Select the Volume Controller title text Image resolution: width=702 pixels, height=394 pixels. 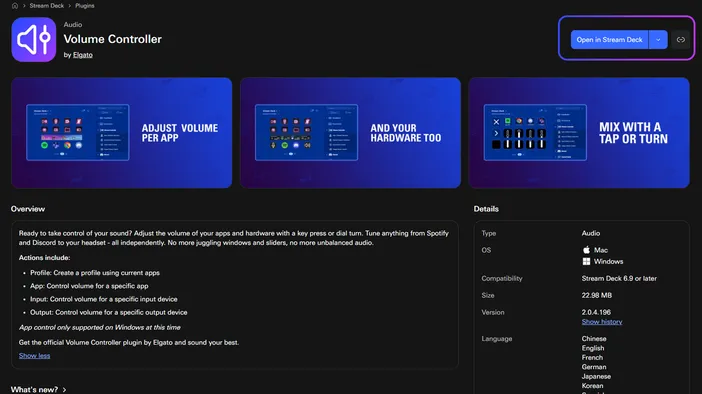click(112, 39)
